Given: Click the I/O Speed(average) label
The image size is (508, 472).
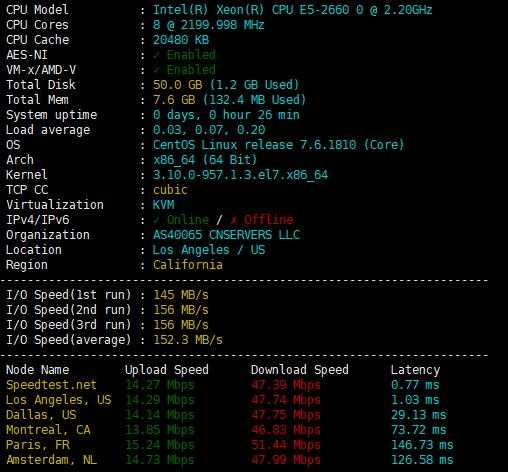Looking at the screenshot, I should [69, 340].
